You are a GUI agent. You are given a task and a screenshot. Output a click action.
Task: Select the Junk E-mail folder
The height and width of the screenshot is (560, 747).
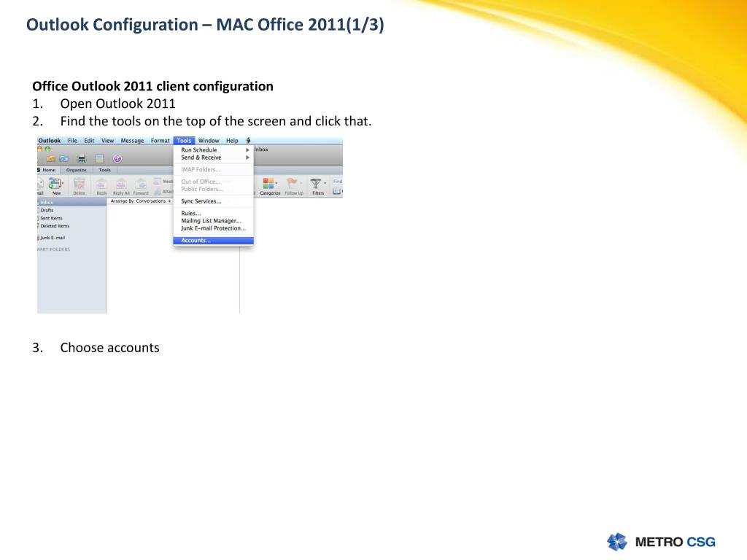tap(72, 238)
